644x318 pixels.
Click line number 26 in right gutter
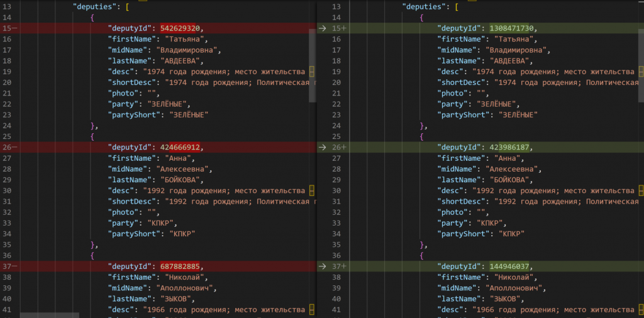pos(336,147)
